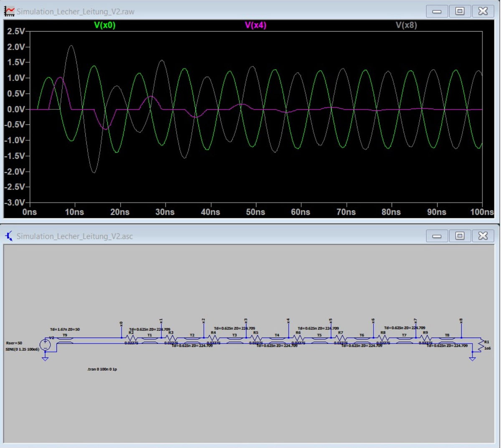501x448 pixels.
Task: Click the x4 net label
Action: pyautogui.click(x=288, y=321)
